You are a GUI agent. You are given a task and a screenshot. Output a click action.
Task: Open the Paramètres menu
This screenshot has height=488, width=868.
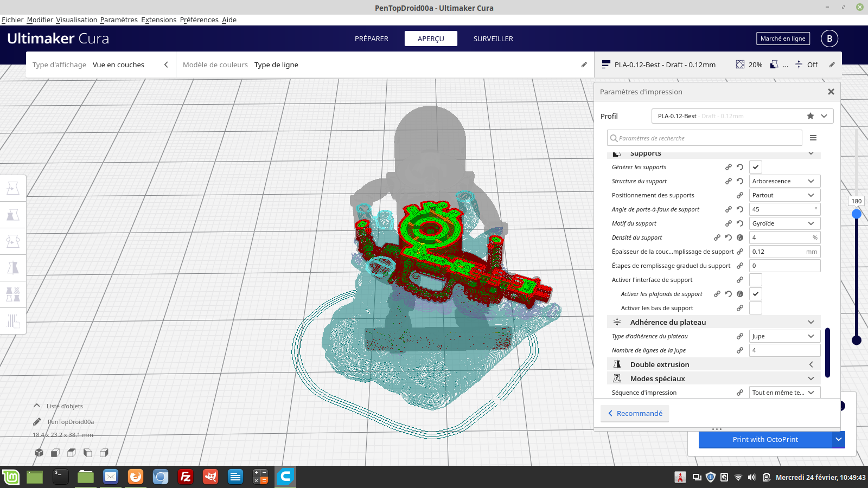119,20
